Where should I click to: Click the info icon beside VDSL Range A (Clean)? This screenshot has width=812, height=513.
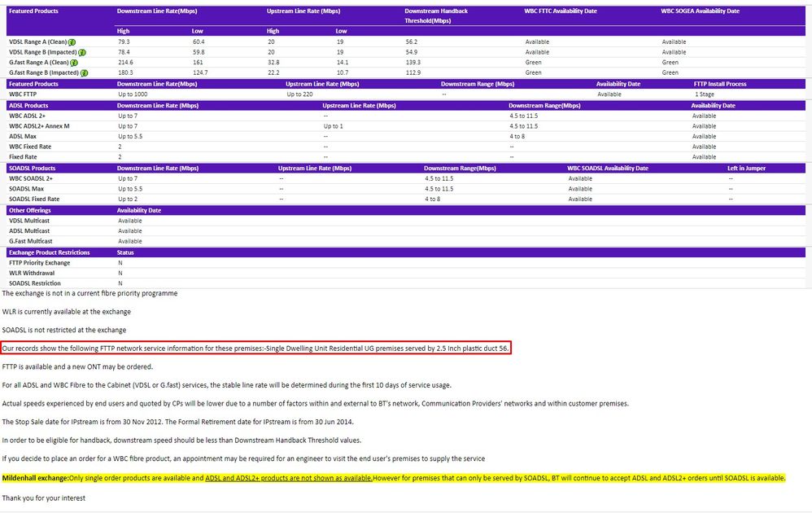click(72, 42)
